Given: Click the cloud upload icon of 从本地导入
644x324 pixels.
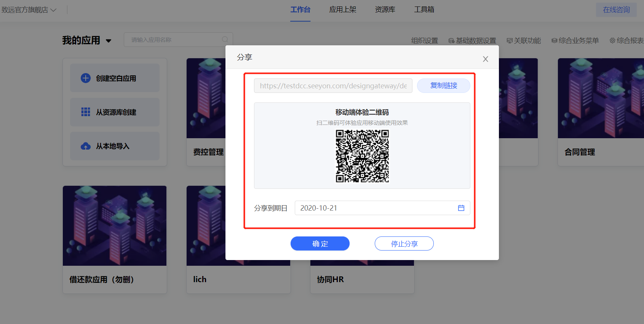Looking at the screenshot, I should tap(86, 146).
